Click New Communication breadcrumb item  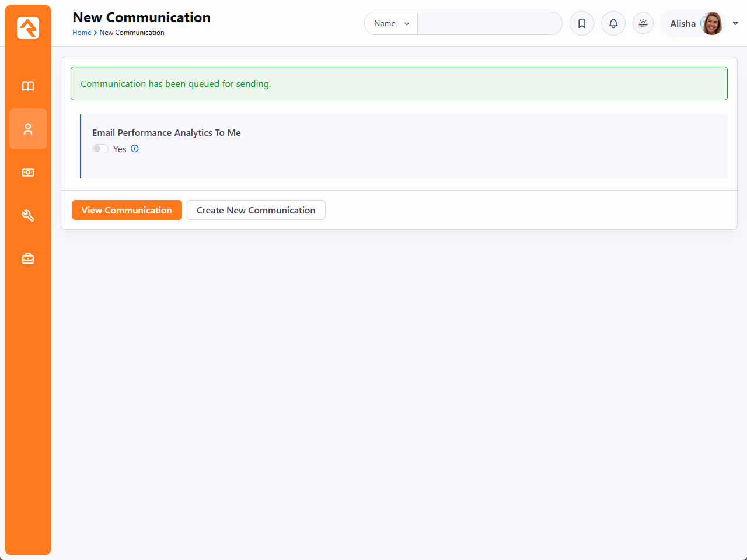coord(132,33)
